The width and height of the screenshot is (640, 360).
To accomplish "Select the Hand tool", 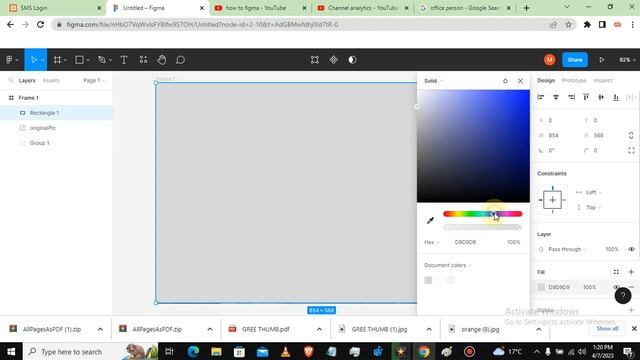I will coord(162,60).
